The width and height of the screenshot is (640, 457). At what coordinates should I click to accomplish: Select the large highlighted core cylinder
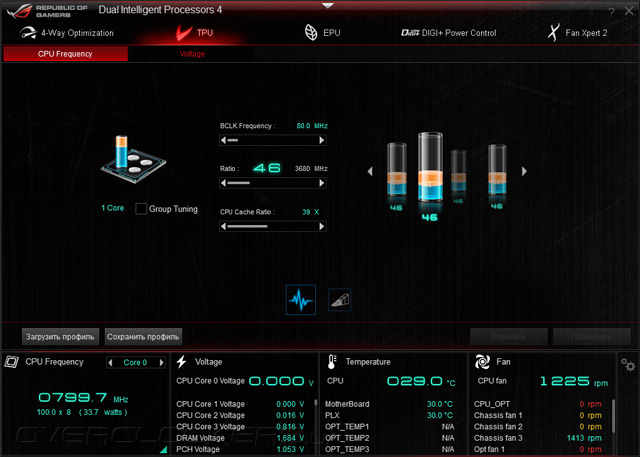[430, 167]
